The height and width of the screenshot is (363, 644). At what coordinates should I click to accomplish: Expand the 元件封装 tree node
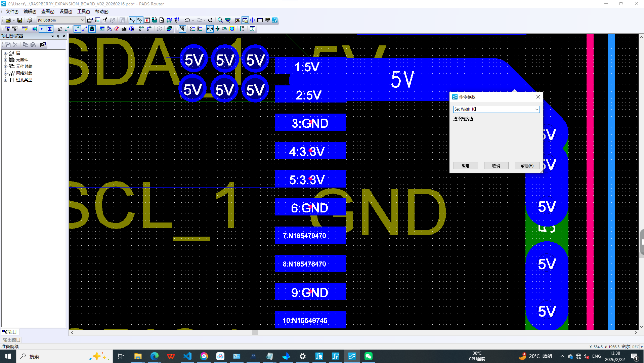pyautogui.click(x=6, y=67)
